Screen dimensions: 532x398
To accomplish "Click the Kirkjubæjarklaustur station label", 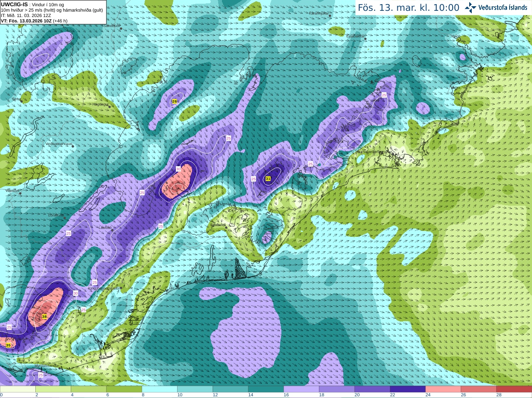I will point(104,288).
